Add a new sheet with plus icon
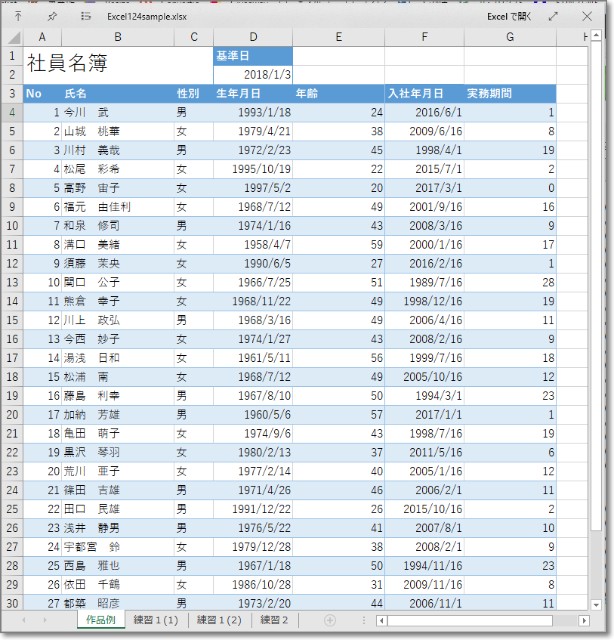This screenshot has height=640, width=614. tap(329, 620)
